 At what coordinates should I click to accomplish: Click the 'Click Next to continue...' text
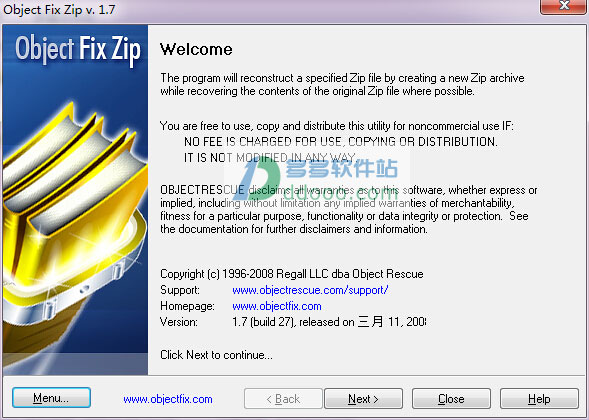pos(216,355)
